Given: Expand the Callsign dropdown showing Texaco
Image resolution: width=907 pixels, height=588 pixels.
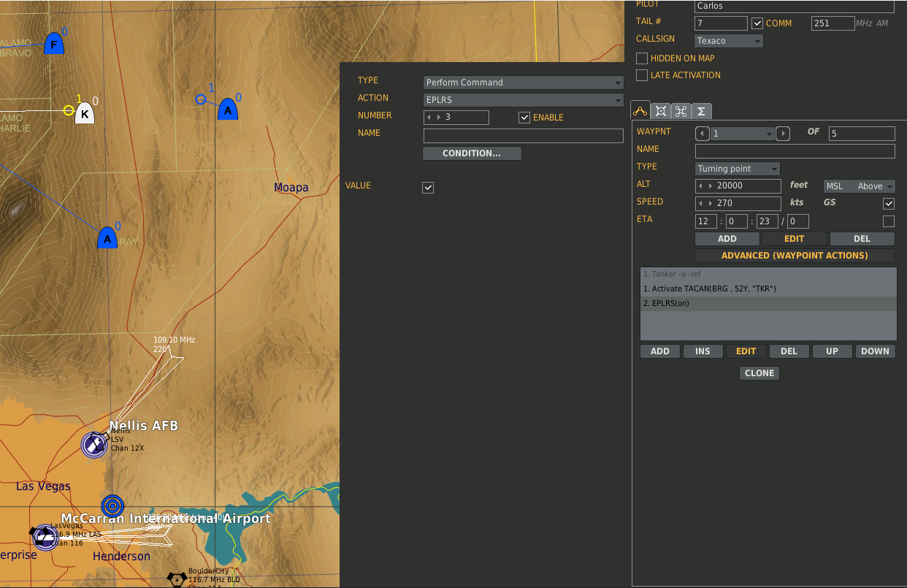Looking at the screenshot, I should pyautogui.click(x=729, y=41).
